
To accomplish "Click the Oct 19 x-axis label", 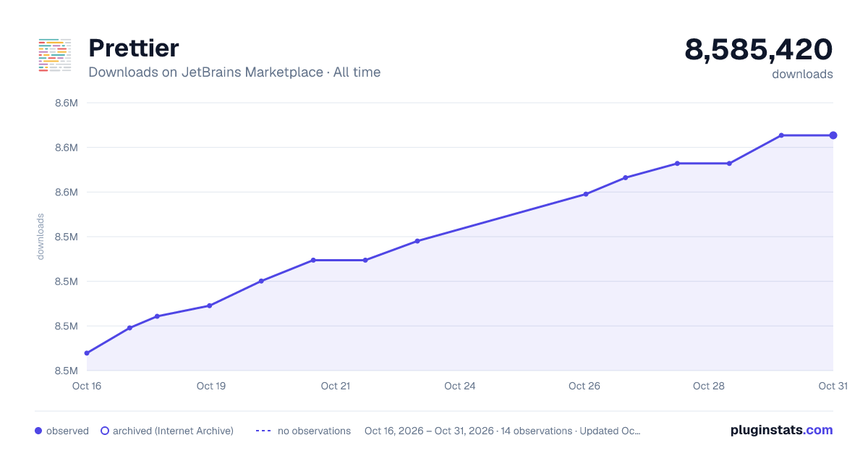I will coord(211,386).
